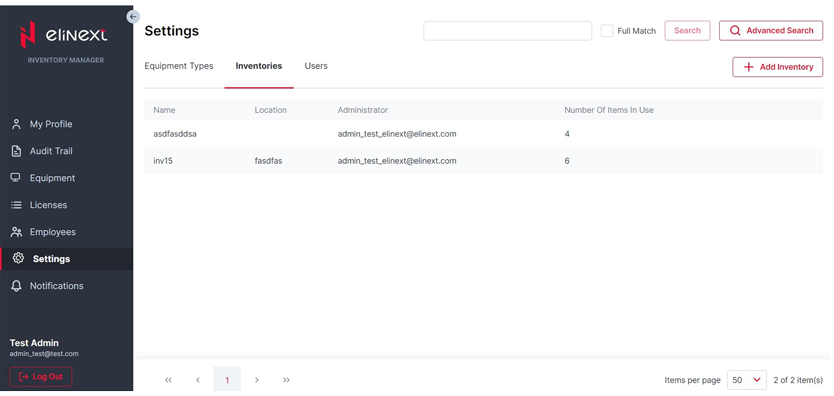The width and height of the screenshot is (834, 396).
Task: Focus the search input field
Action: click(507, 31)
